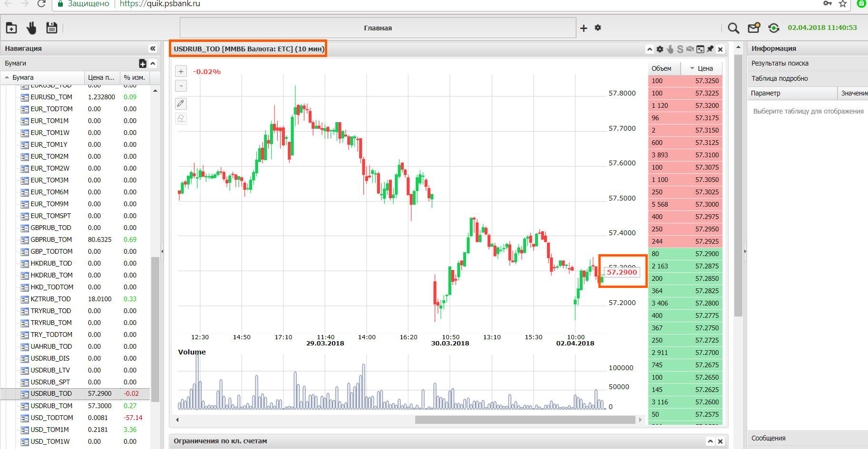Select the USDRUB_TOD row in the securities list
The image size is (868, 449).
tap(76, 393)
